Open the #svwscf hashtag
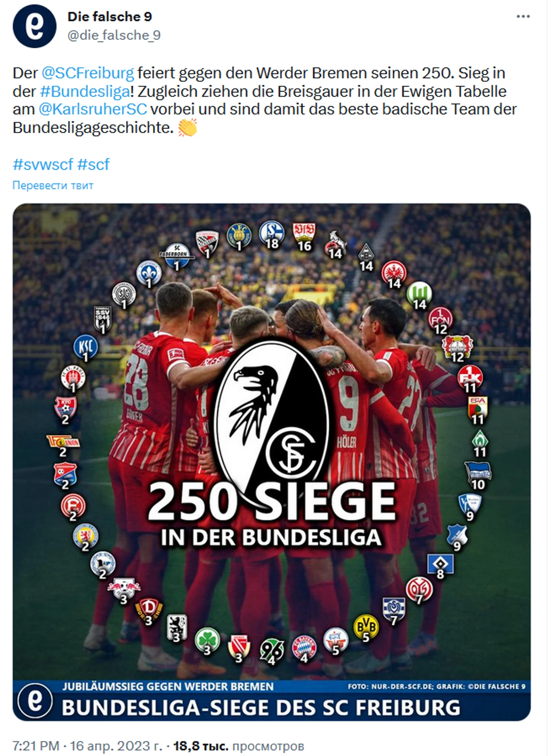Viewport: 549px width, 756px height. (x=43, y=164)
